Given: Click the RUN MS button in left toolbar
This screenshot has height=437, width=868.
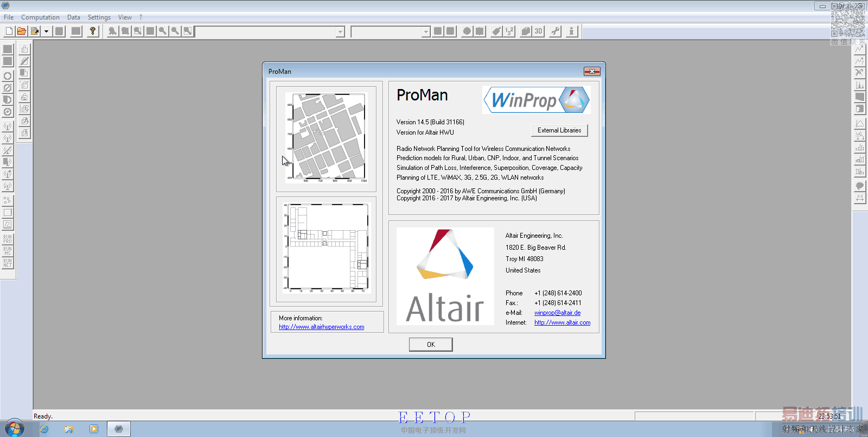Looking at the screenshot, I should 8,251.
